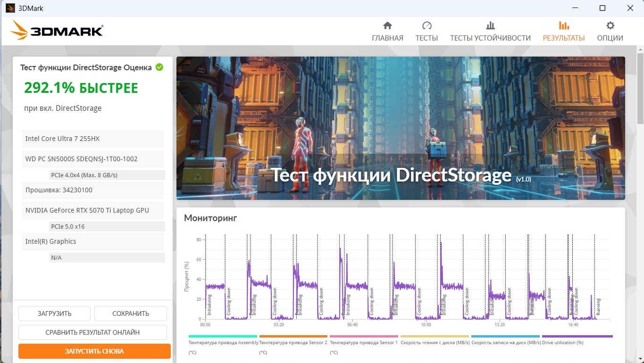Click the DirectStorage test banner image

point(401,128)
